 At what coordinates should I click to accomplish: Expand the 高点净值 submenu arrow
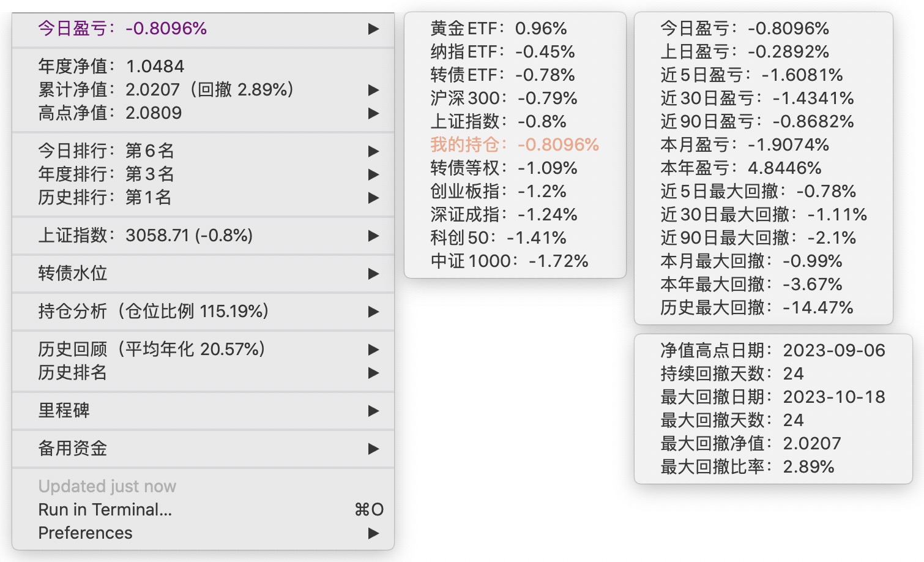[373, 113]
